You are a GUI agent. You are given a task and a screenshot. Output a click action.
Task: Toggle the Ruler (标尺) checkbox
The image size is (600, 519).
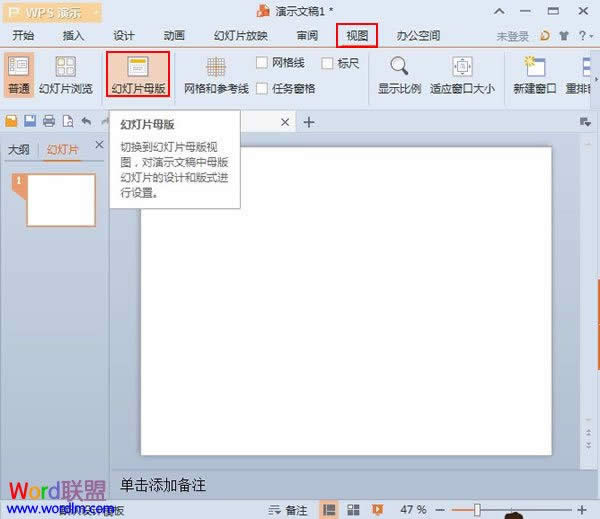coord(327,63)
